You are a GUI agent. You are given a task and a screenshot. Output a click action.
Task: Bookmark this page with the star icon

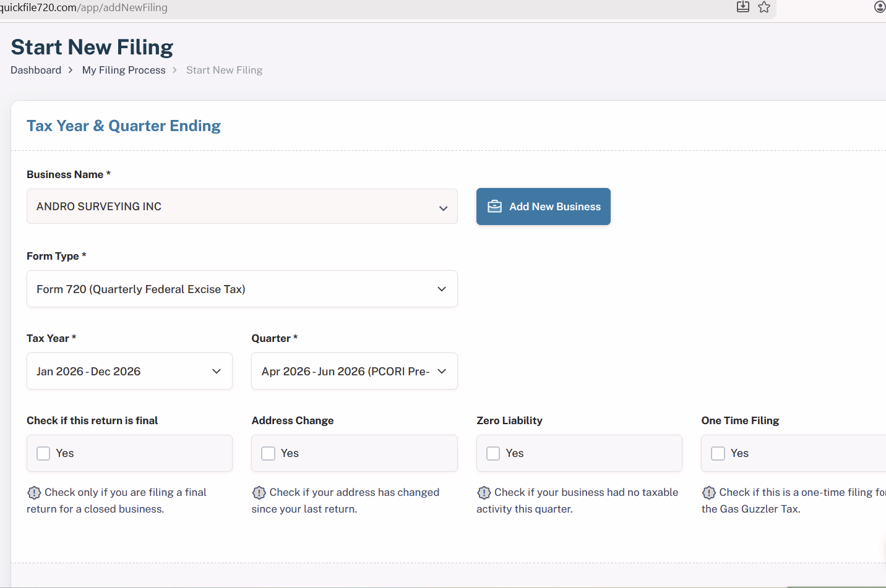pos(764,7)
